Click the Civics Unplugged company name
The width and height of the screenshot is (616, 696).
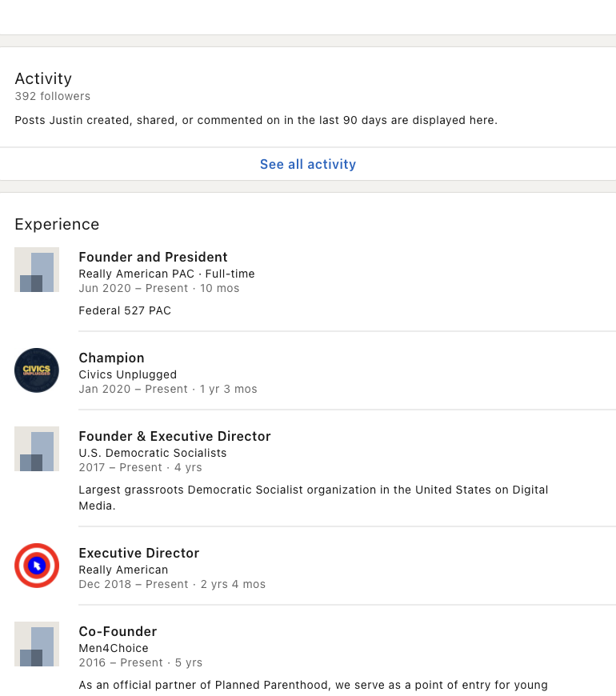127,374
